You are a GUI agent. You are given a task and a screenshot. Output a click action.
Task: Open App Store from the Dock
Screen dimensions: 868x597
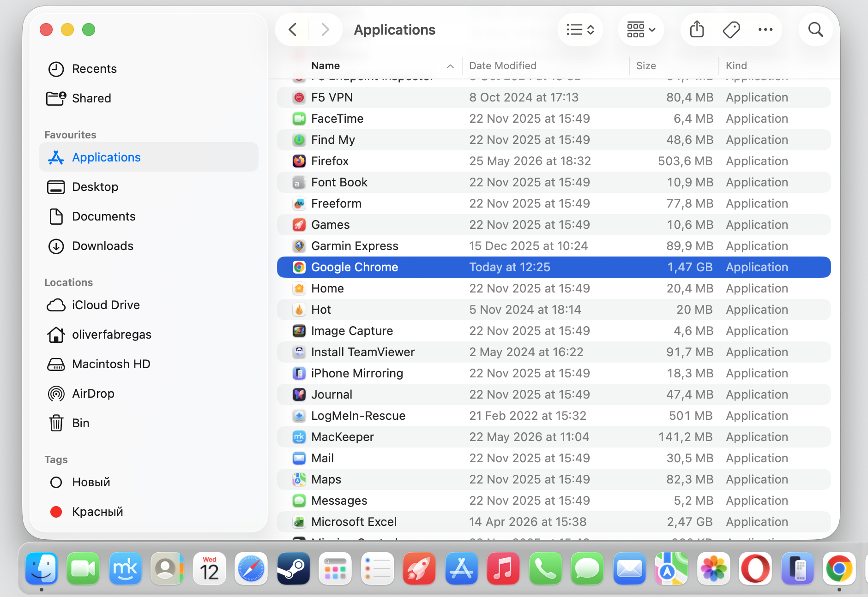pos(461,568)
